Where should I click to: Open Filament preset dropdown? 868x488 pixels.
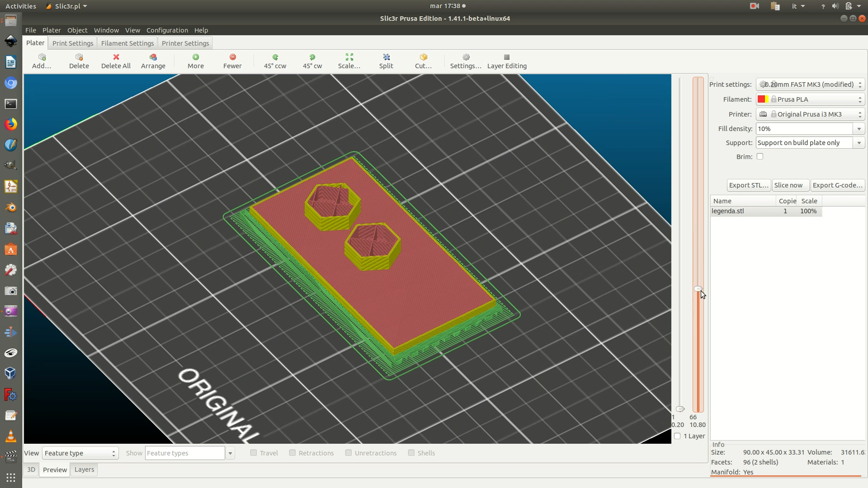810,99
